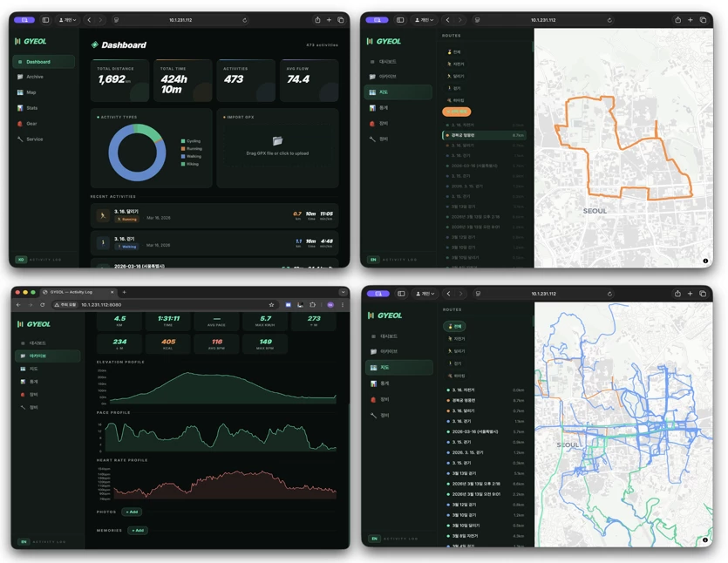Open Chrome's three-dot menu
The height and width of the screenshot is (563, 728).
343,305
